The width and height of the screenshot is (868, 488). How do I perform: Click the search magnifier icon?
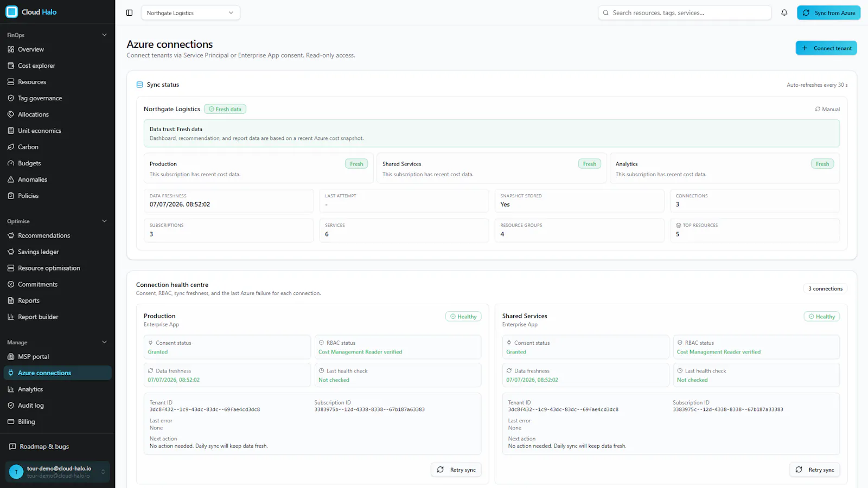[x=605, y=12]
